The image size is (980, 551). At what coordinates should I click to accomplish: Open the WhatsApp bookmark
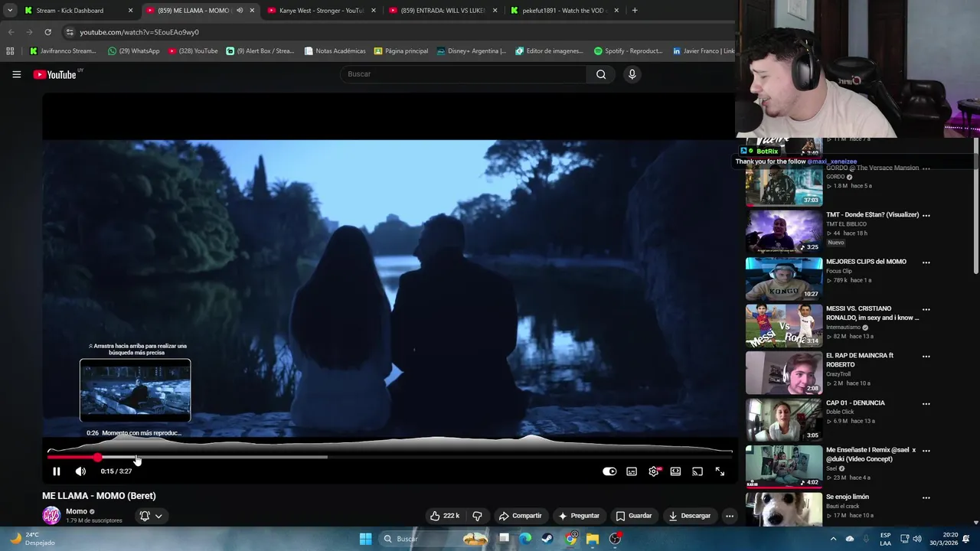click(x=133, y=51)
